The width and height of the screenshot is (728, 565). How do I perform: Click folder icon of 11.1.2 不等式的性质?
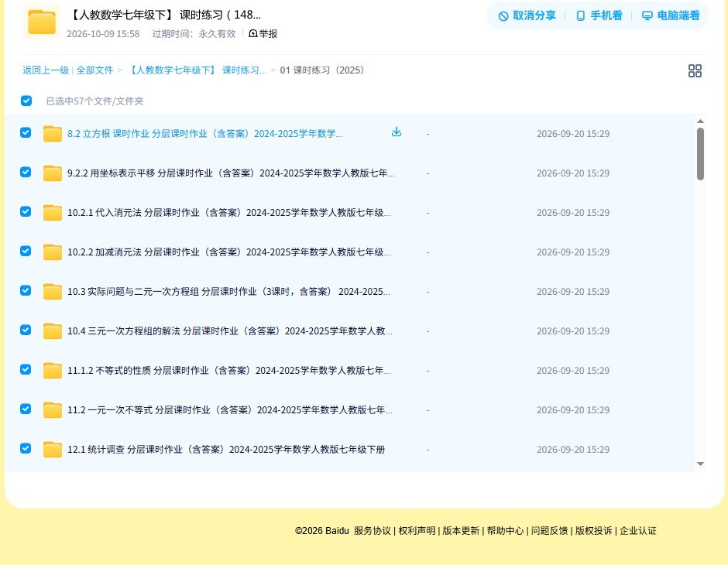[53, 370]
